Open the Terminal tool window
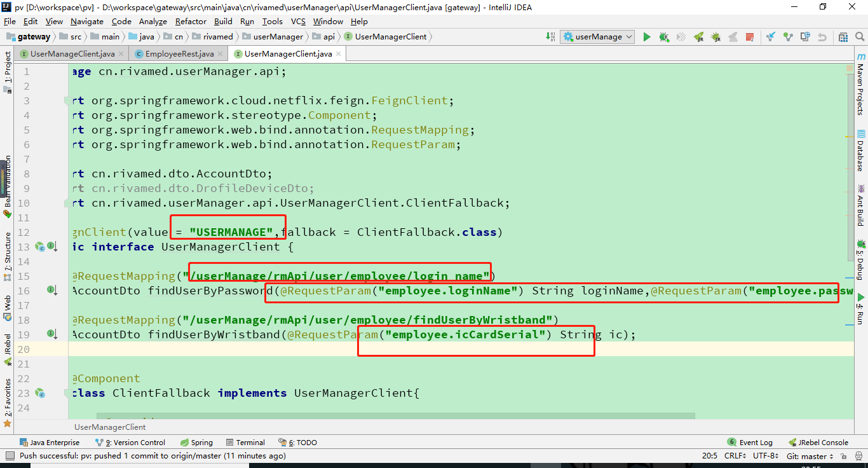This screenshot has width=868, height=468. click(245, 443)
